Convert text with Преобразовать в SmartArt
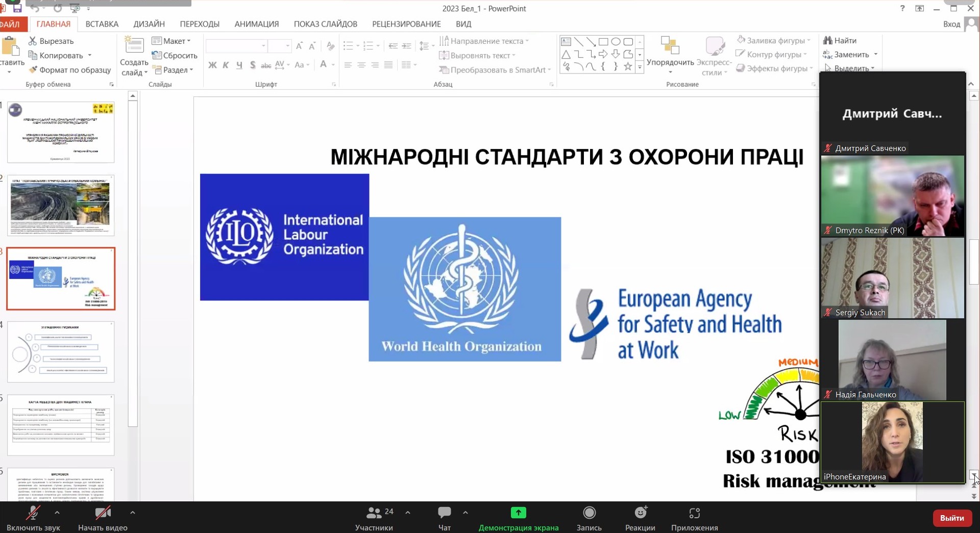The width and height of the screenshot is (980, 533). [495, 70]
